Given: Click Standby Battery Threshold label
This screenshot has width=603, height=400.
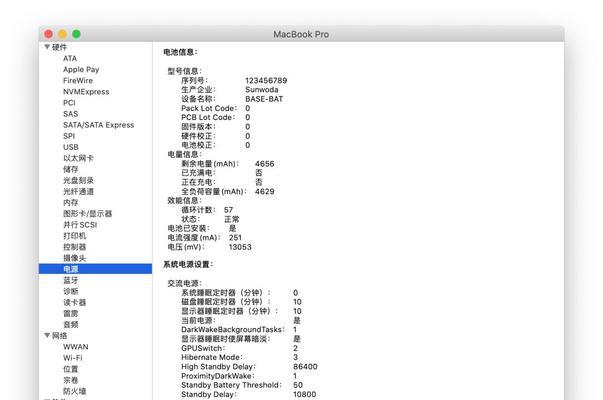Looking at the screenshot, I should tap(231, 385).
